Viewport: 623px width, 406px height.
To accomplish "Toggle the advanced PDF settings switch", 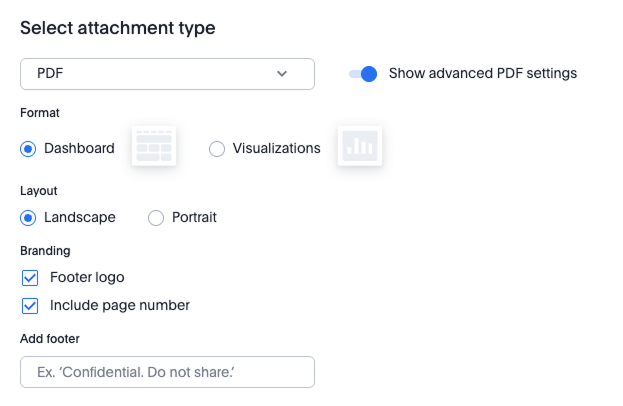I will coord(363,73).
